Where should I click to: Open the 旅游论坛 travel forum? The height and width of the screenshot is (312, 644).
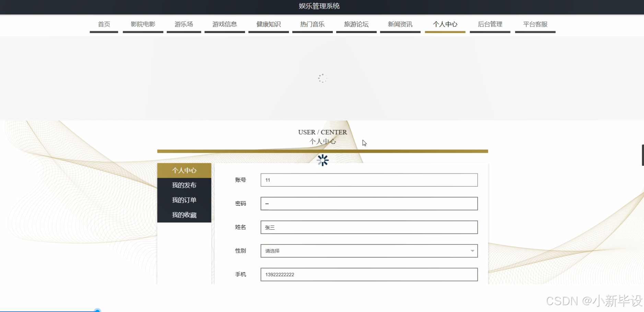(x=356, y=24)
